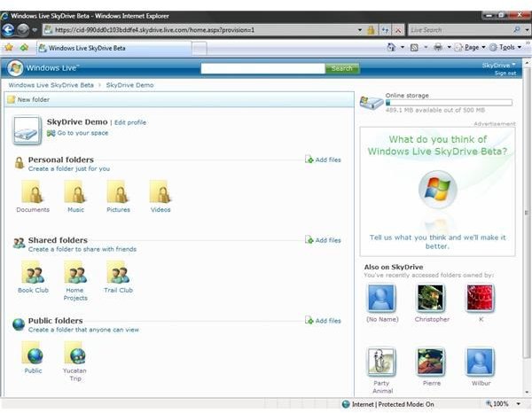This screenshot has width=532, height=413.
Task: Open Party Animal's profile thumbnail
Action: 381,362
